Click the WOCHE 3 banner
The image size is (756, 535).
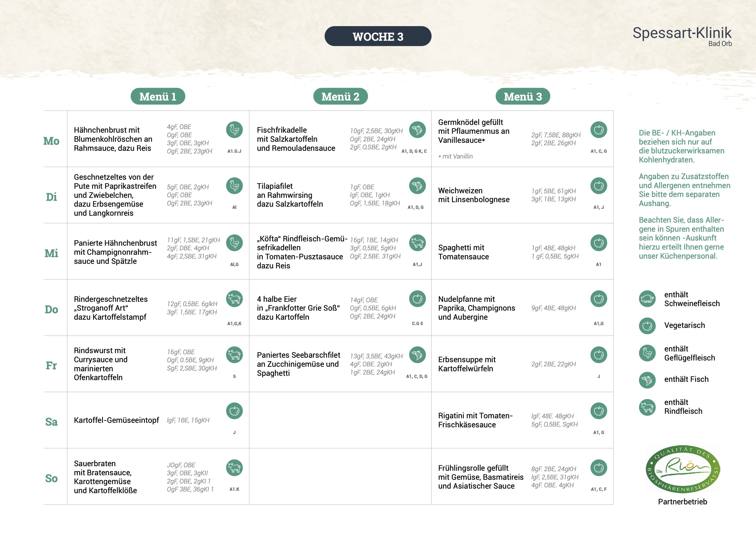tap(378, 36)
